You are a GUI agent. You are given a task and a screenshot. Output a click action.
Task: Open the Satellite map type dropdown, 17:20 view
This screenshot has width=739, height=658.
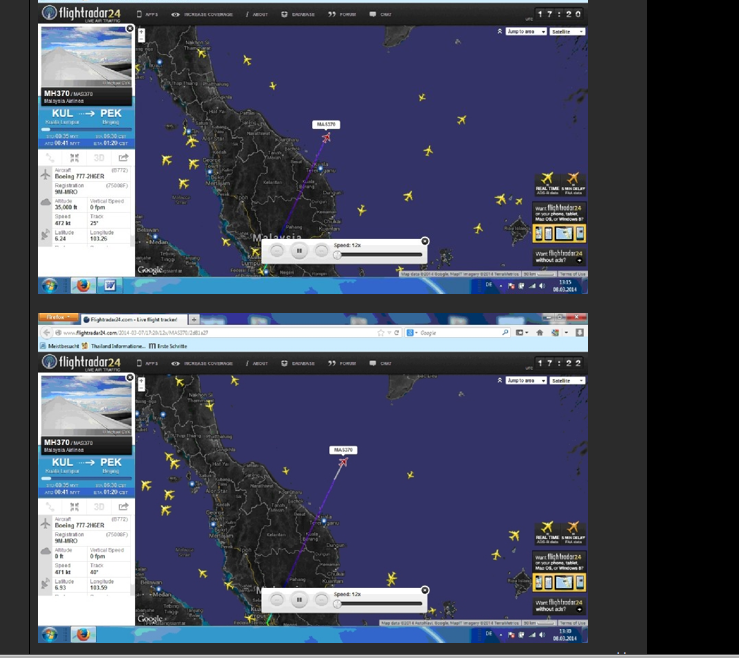click(x=567, y=32)
